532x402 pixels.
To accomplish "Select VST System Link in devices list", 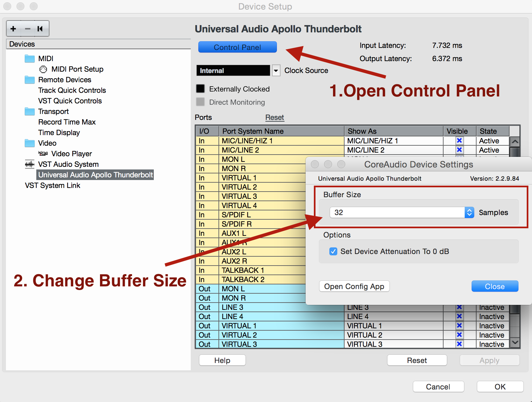I will (x=52, y=186).
